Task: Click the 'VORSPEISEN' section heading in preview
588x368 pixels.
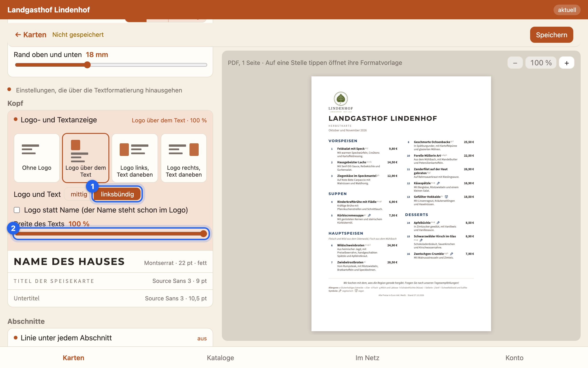Action: pyautogui.click(x=343, y=141)
